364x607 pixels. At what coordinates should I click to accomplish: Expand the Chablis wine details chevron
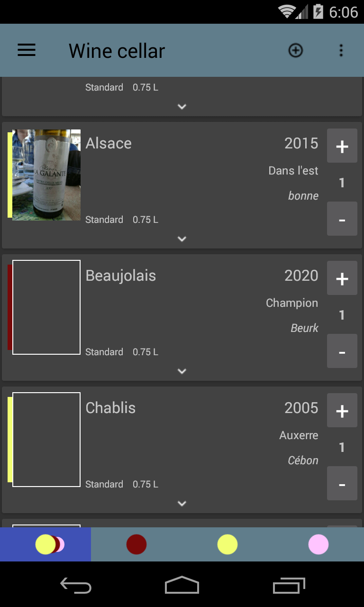pos(182,504)
